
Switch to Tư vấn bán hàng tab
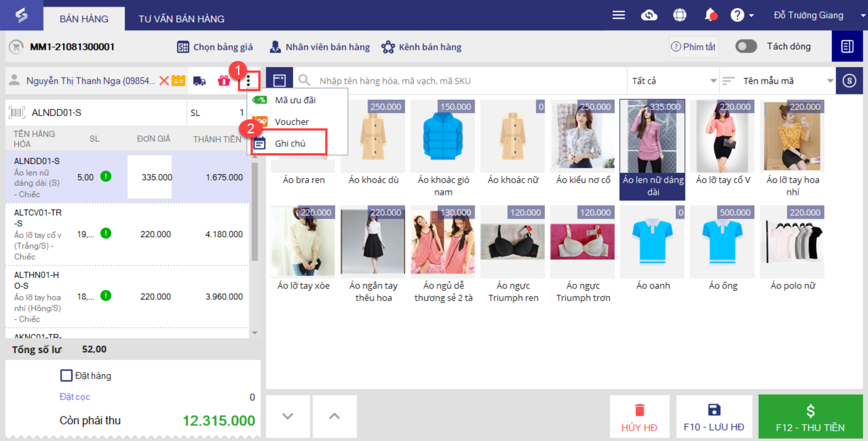click(x=181, y=19)
